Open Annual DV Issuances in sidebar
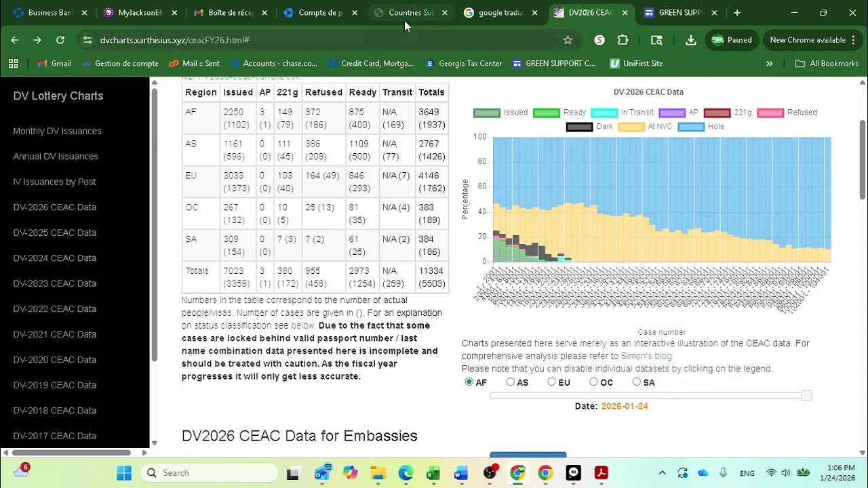 tap(56, 157)
